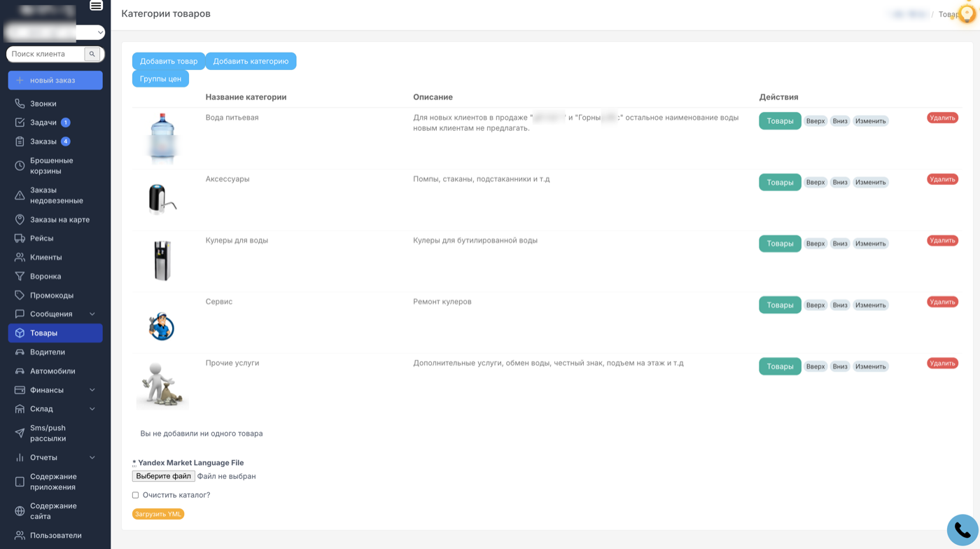980x549 pixels.
Task: Click the Заказы на карте pin icon
Action: click(20, 220)
